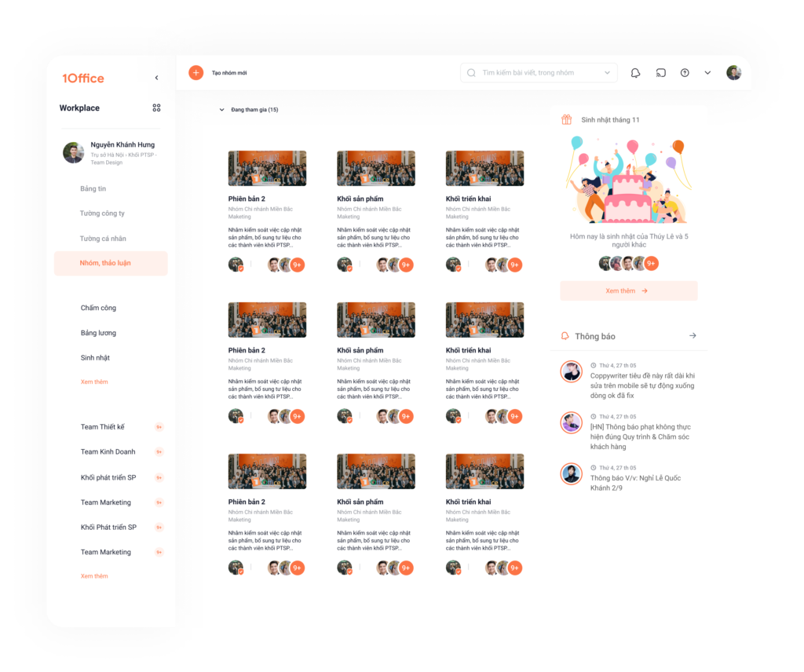Open Chấm công in the sidebar
Image resolution: width=804 pixels, height=672 pixels.
point(98,308)
